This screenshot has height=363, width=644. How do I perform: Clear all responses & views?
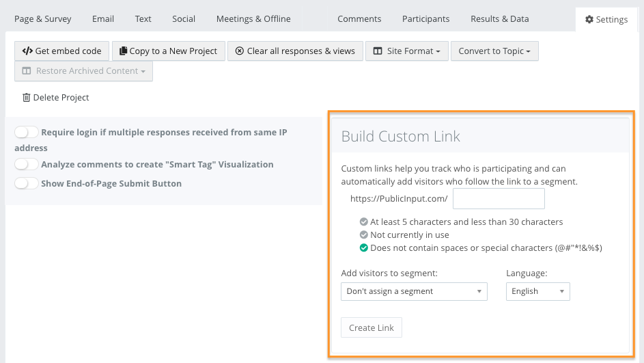click(294, 51)
